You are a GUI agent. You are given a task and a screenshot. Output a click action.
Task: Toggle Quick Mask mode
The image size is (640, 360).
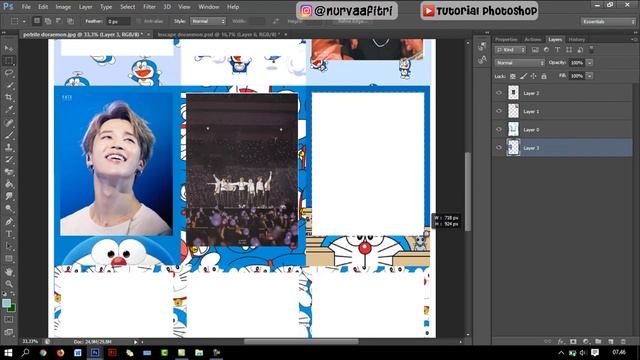[x=9, y=320]
